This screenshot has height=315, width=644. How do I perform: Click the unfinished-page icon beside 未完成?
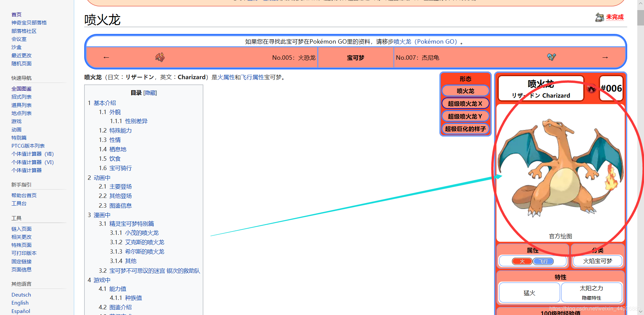coord(599,17)
